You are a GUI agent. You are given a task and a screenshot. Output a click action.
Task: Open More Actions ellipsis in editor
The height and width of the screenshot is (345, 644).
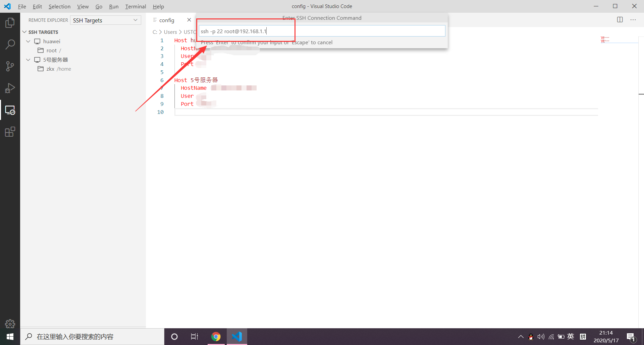(x=633, y=20)
